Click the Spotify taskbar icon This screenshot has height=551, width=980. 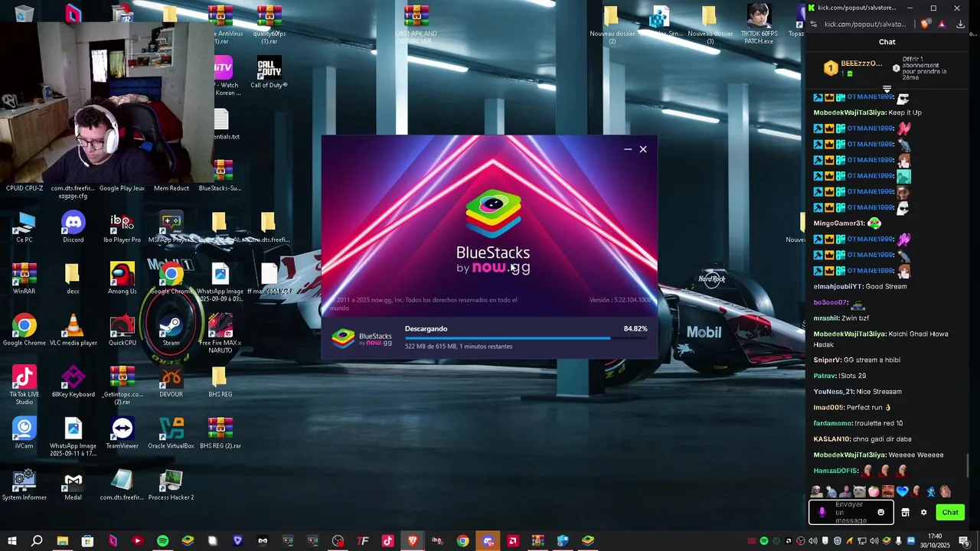click(x=162, y=541)
